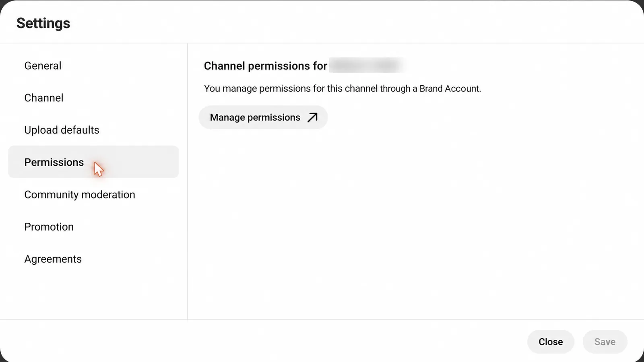The width and height of the screenshot is (644, 362).
Task: Open the Agreements section
Action: point(93,259)
